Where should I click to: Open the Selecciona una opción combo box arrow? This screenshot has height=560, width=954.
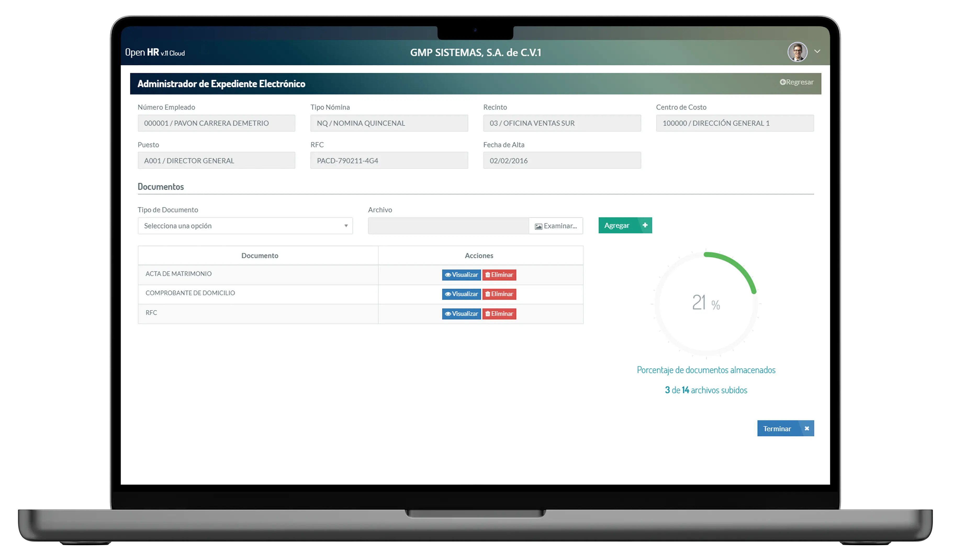(x=346, y=226)
